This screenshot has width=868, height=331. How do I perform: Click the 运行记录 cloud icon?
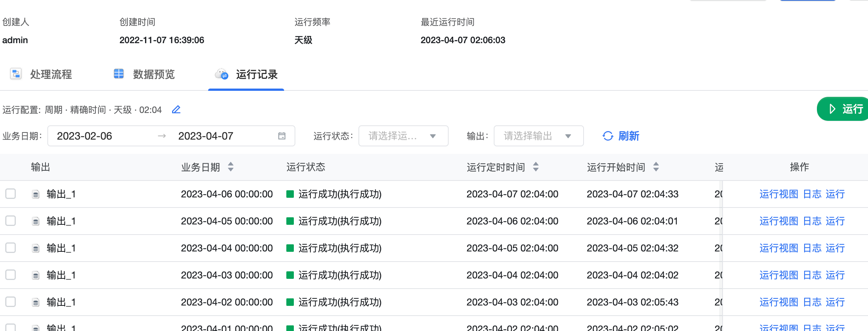point(222,74)
